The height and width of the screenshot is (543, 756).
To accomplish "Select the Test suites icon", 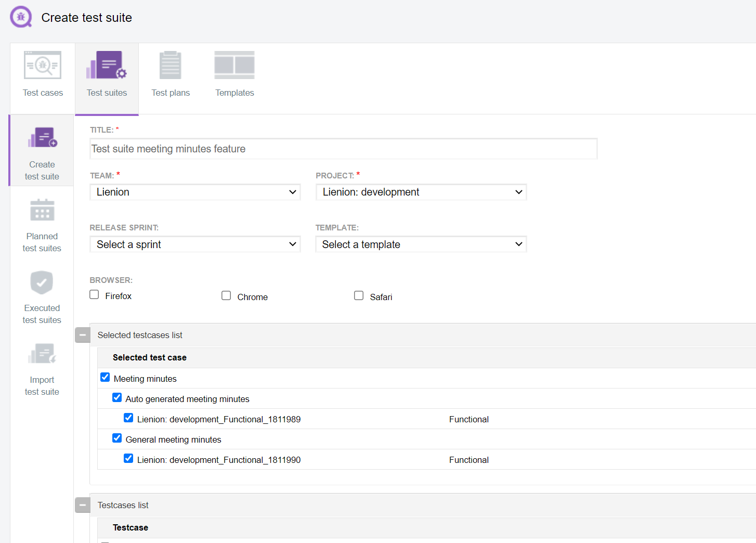I will click(x=107, y=66).
